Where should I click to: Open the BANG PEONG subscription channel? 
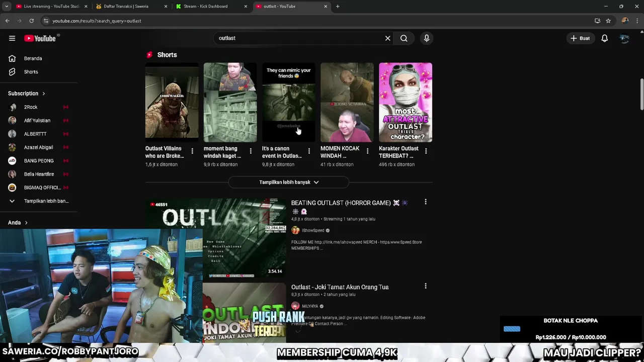(x=38, y=161)
